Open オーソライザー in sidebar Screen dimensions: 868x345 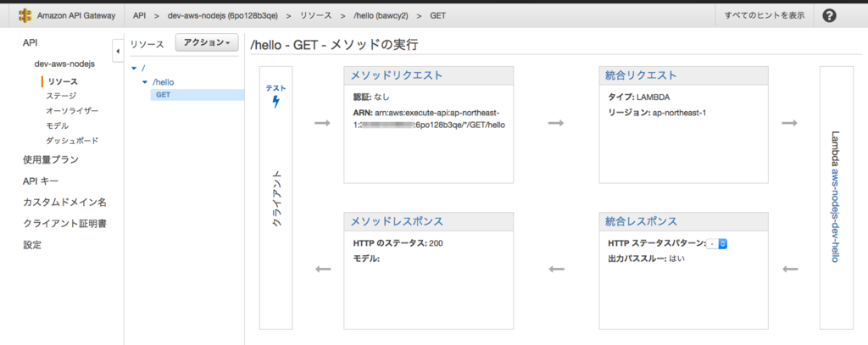click(x=73, y=111)
